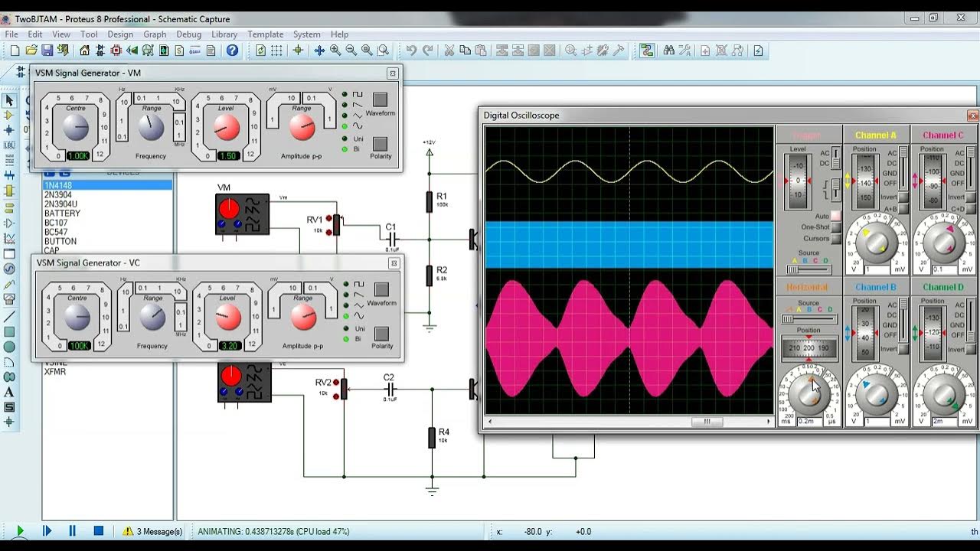Toggle the Wire Autorouter icon
Viewport: 980px width, 551px height.
point(648,51)
